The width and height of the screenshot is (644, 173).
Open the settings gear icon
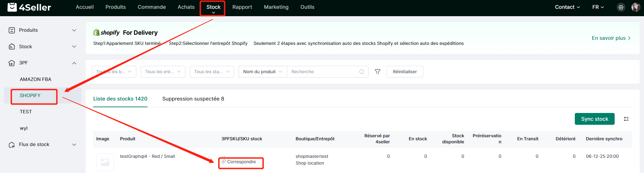coord(621,7)
